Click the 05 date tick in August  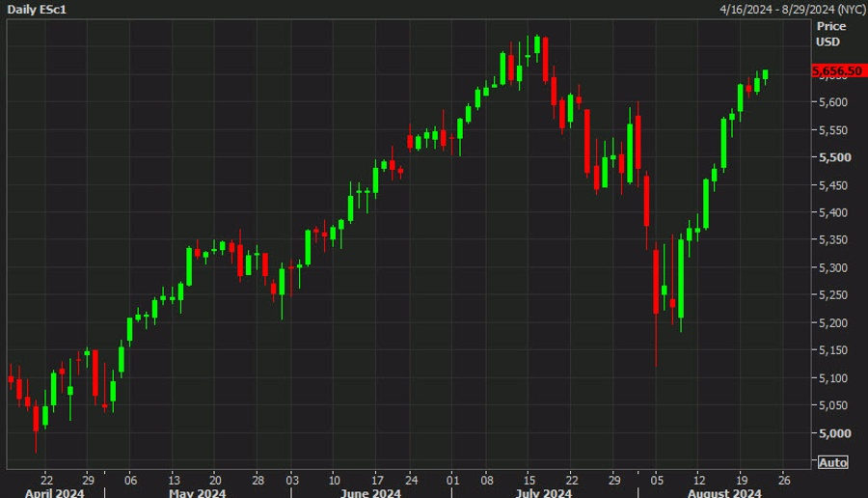click(x=657, y=480)
